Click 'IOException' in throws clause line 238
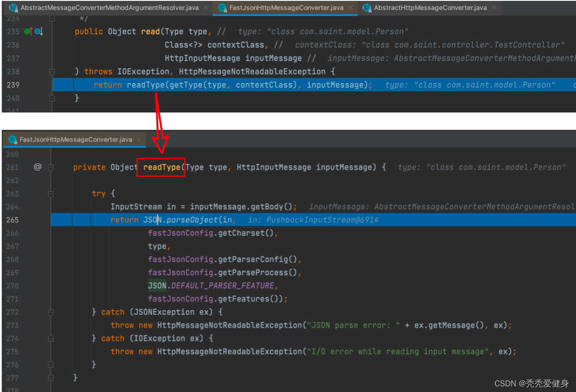 (x=143, y=71)
